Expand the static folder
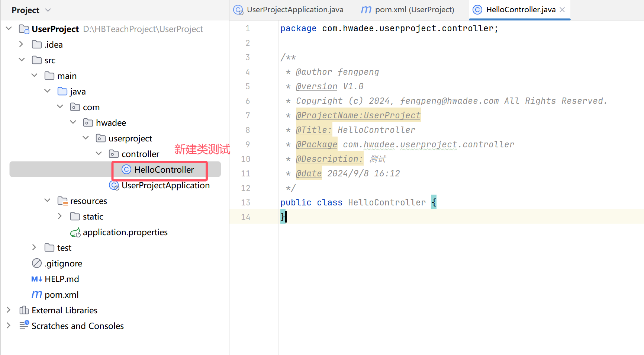 point(60,216)
